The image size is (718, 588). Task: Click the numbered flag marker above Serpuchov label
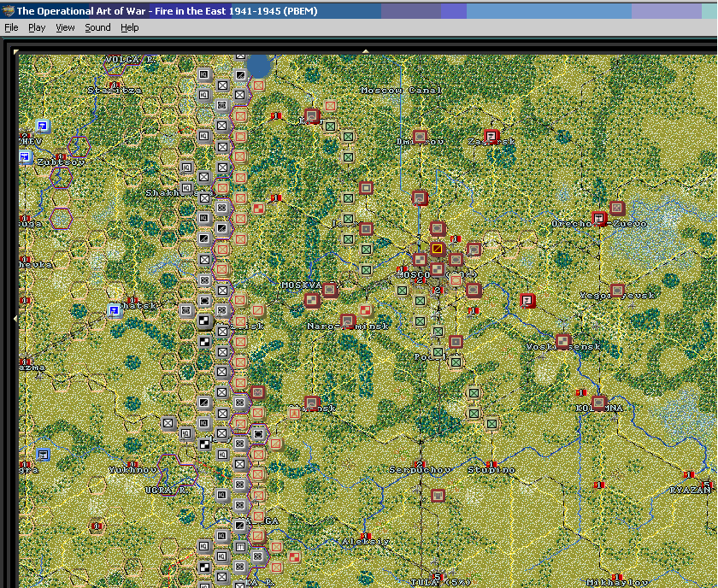pyautogui.click(x=420, y=464)
